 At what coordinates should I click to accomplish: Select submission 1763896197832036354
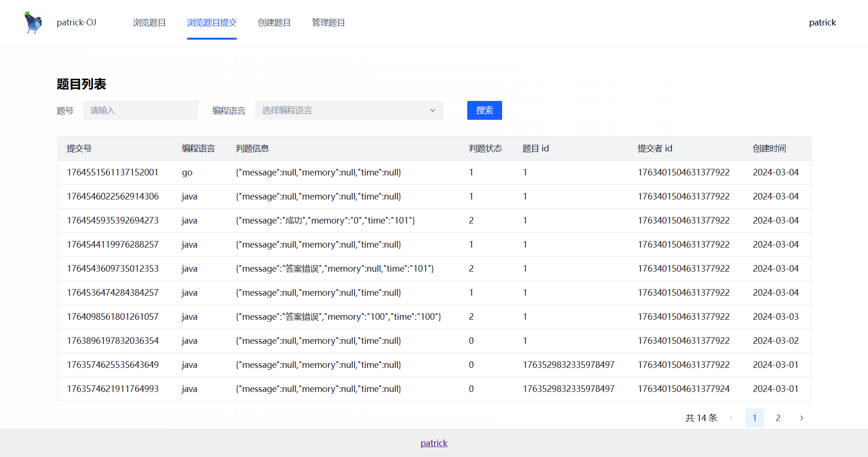[x=113, y=341]
